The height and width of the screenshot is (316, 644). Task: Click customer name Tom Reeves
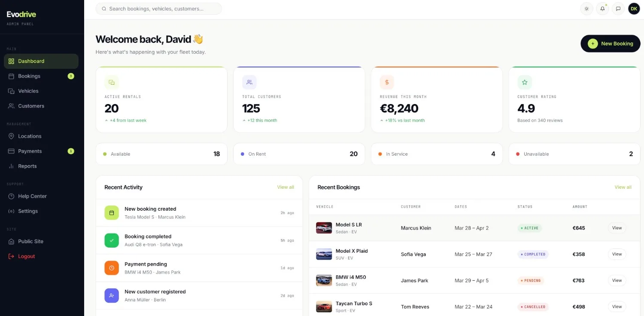tap(415, 307)
